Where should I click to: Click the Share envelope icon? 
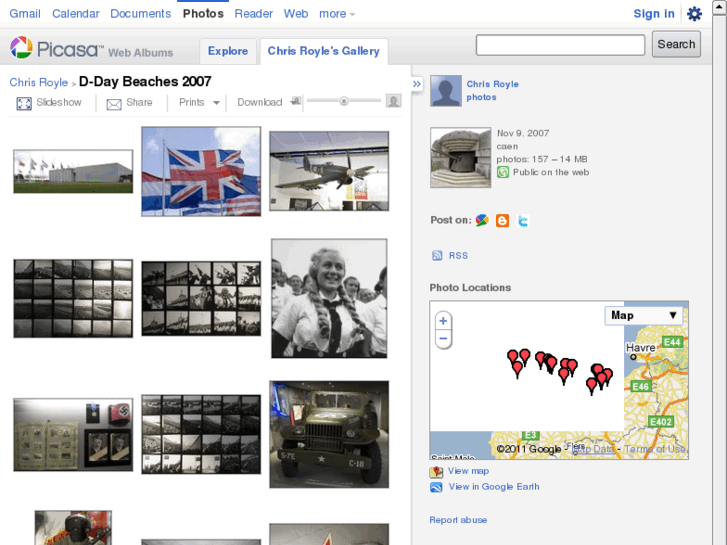(114, 104)
